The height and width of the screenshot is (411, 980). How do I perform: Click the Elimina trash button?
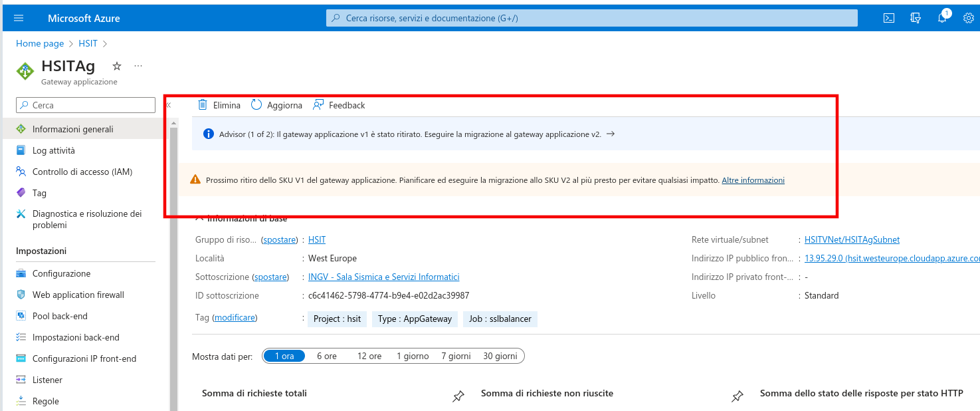coord(219,105)
